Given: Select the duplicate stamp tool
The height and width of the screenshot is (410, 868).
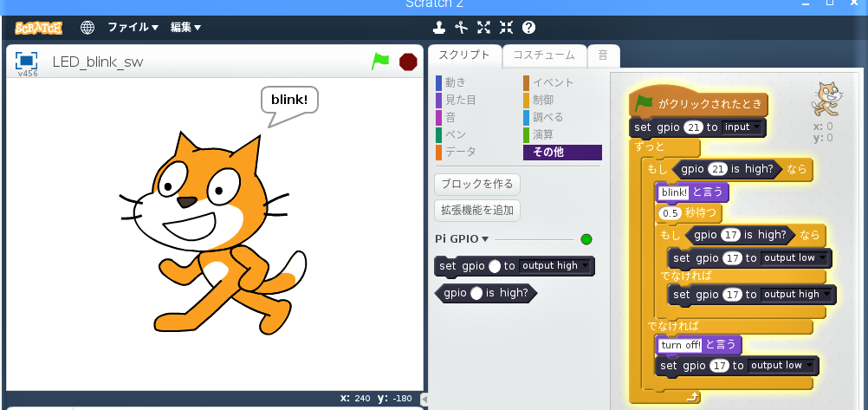Looking at the screenshot, I should point(439,27).
